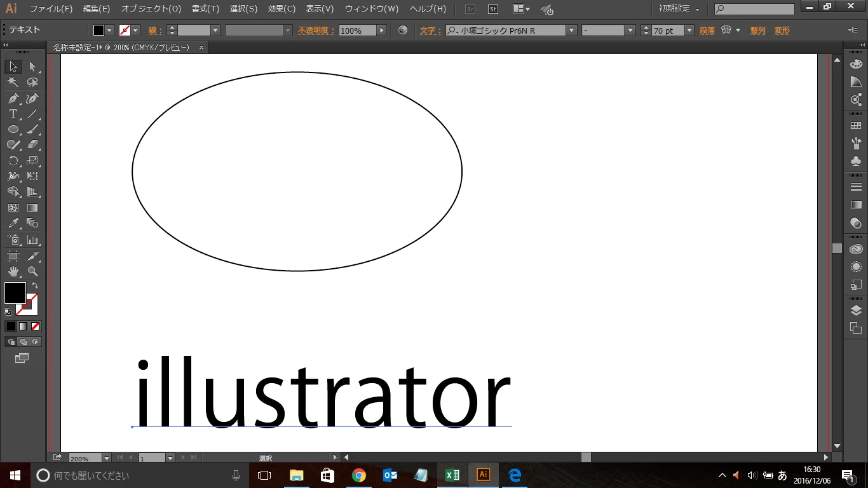Select the Artboard tool
The width and height of the screenshot is (868, 488).
[x=13, y=256]
